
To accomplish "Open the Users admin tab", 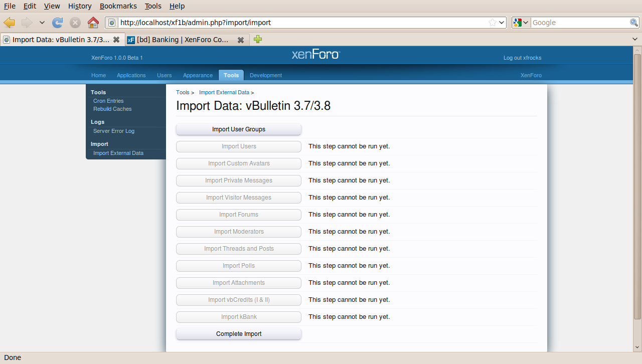I will (x=164, y=75).
